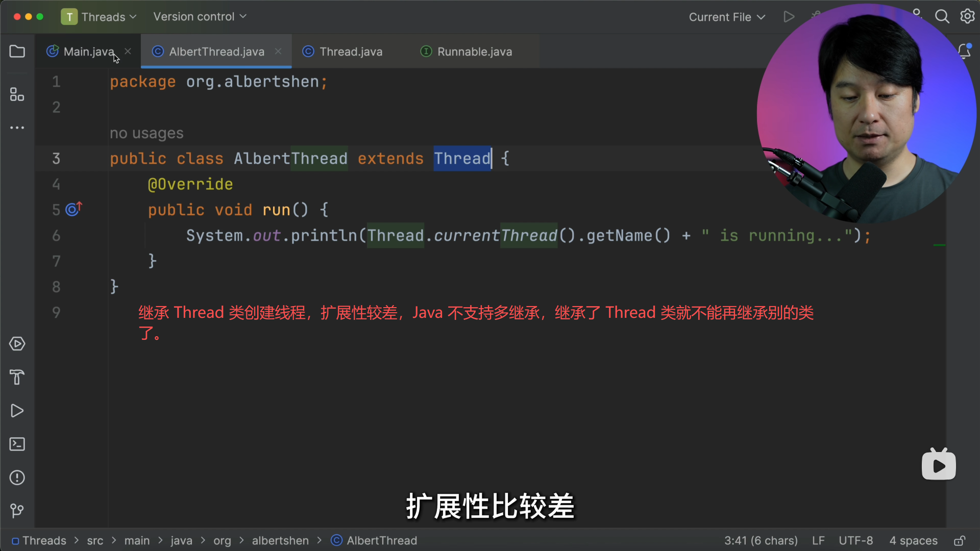Open the Git version control tool window
The height and width of the screenshot is (551, 980).
[x=17, y=510]
